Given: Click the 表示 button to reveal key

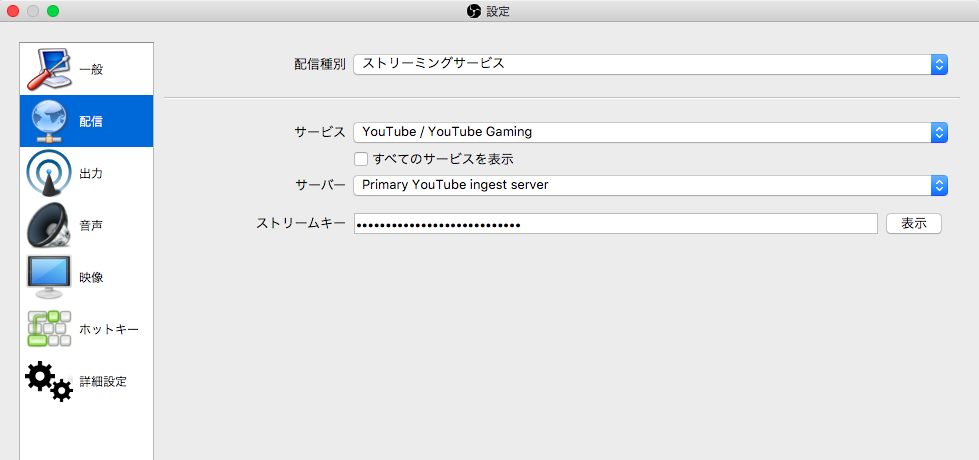Looking at the screenshot, I should pyautogui.click(x=913, y=223).
